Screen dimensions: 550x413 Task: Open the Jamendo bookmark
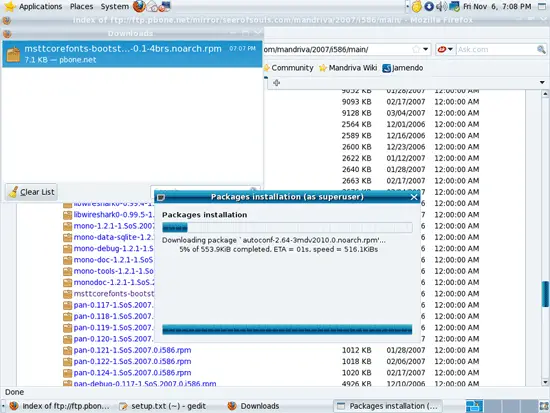point(403,68)
